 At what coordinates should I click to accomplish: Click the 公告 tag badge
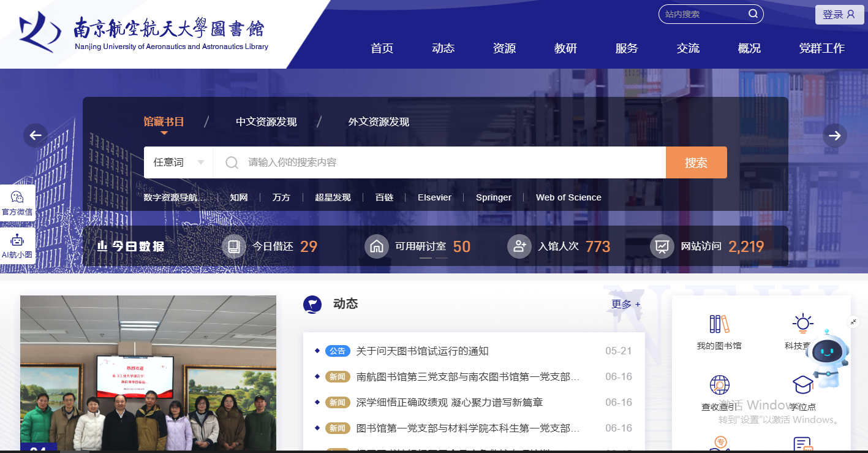[338, 351]
